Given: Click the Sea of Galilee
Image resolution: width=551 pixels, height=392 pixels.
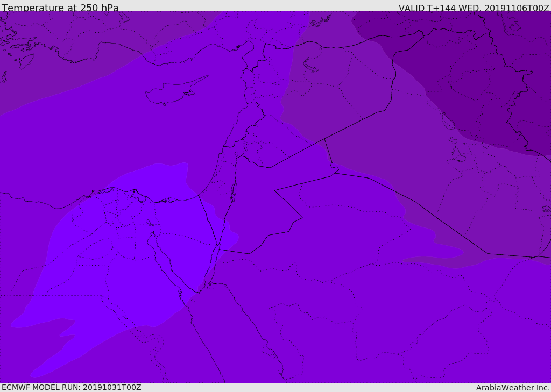Looking at the screenshot, I should (236, 154).
